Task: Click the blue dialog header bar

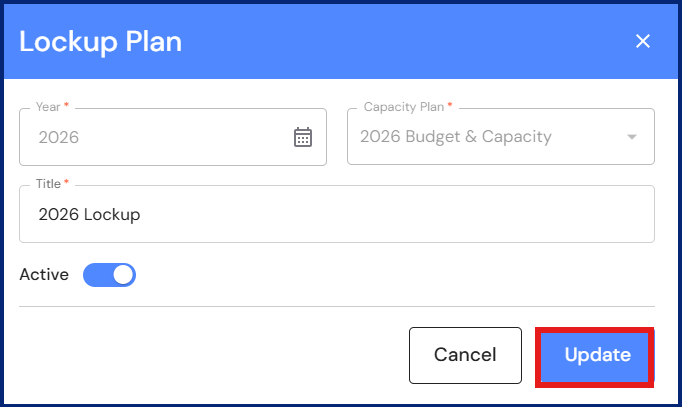Action: [400, 42]
